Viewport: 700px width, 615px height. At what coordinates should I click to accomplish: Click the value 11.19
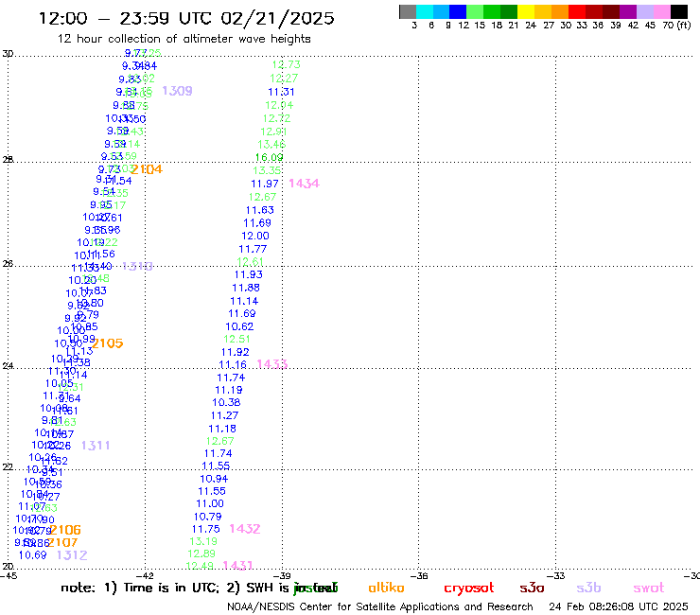(x=229, y=391)
